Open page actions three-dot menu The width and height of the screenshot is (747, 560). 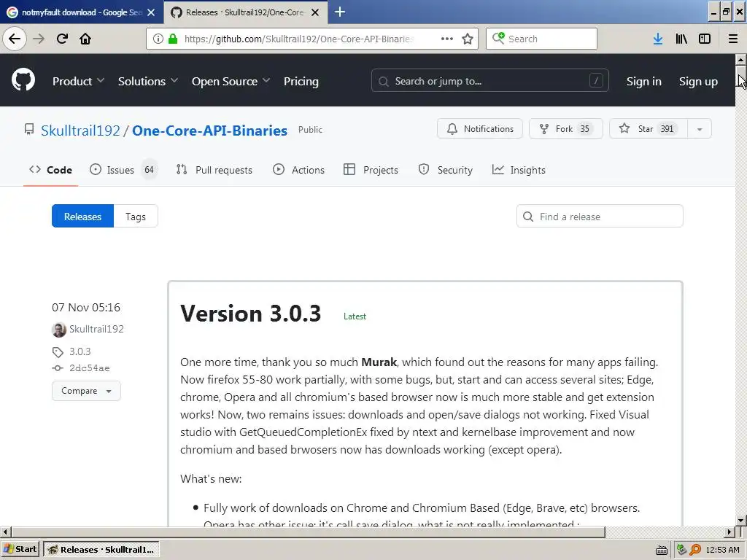[x=447, y=39]
